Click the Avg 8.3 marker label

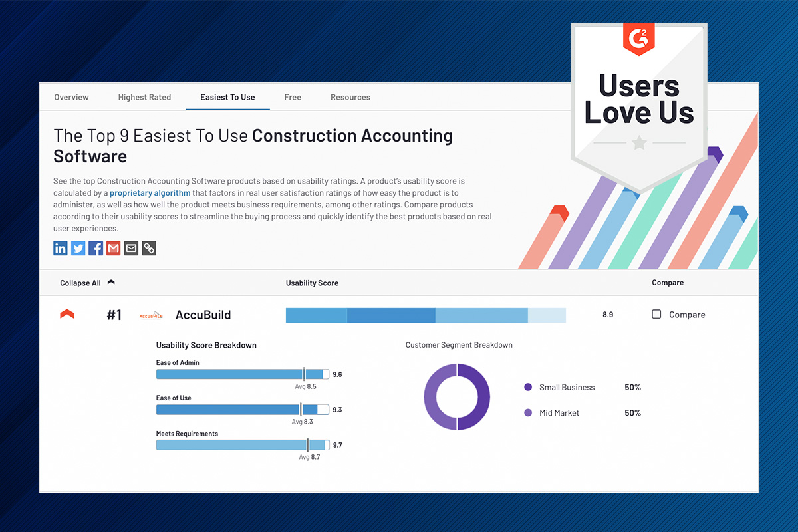tap(302, 422)
